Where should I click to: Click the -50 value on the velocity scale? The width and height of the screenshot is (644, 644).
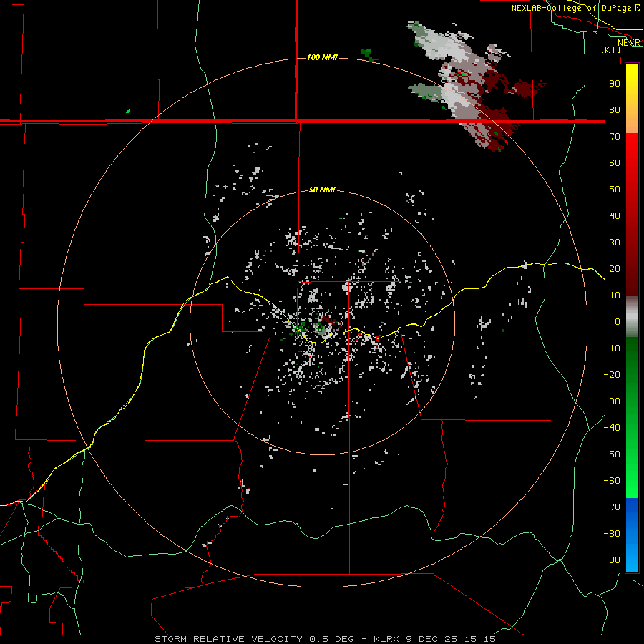point(612,454)
